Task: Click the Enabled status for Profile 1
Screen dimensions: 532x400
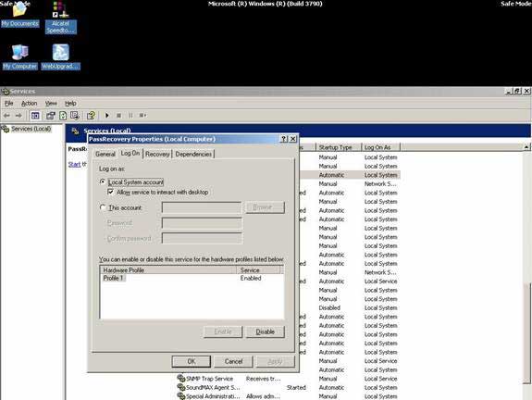Action: coord(251,278)
